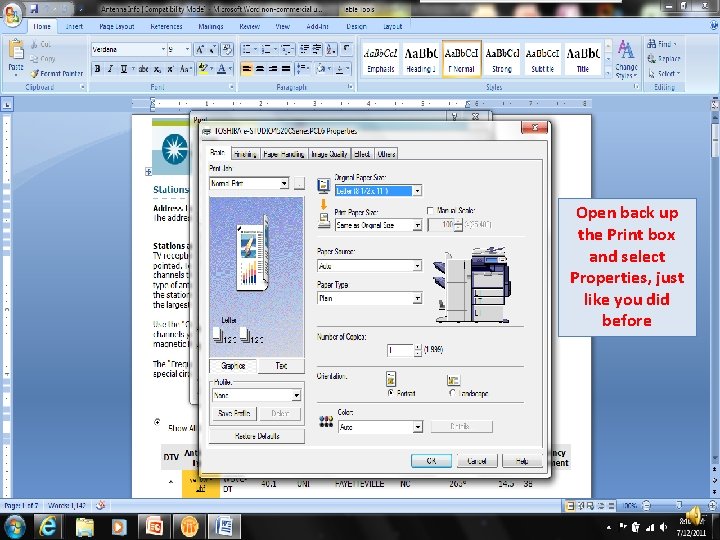This screenshot has height=540, width=720.
Task: Click the Line Spacing icon
Action: coord(302,69)
